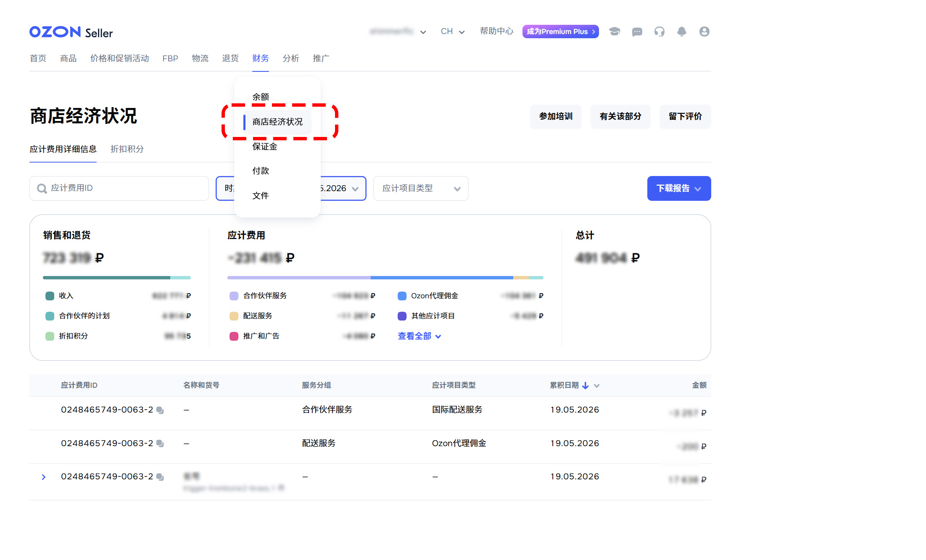The width and height of the screenshot is (926, 560).
Task: Open the 退货 nav tab
Action: pyautogui.click(x=230, y=58)
